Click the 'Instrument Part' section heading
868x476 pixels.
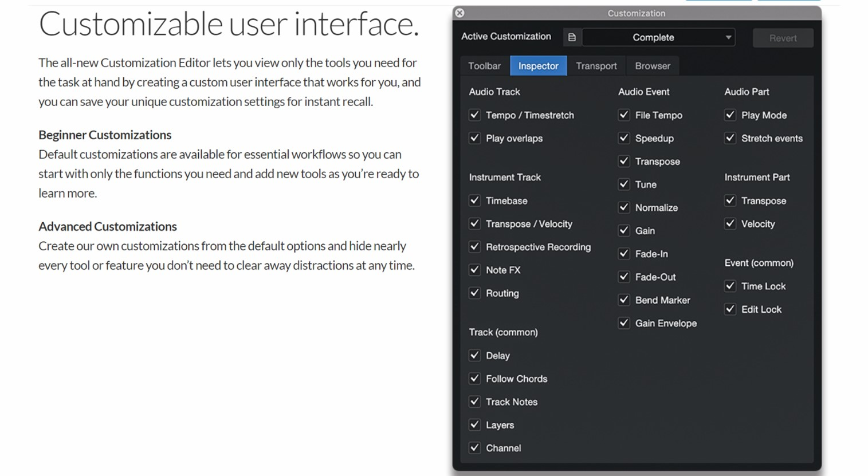tap(757, 177)
